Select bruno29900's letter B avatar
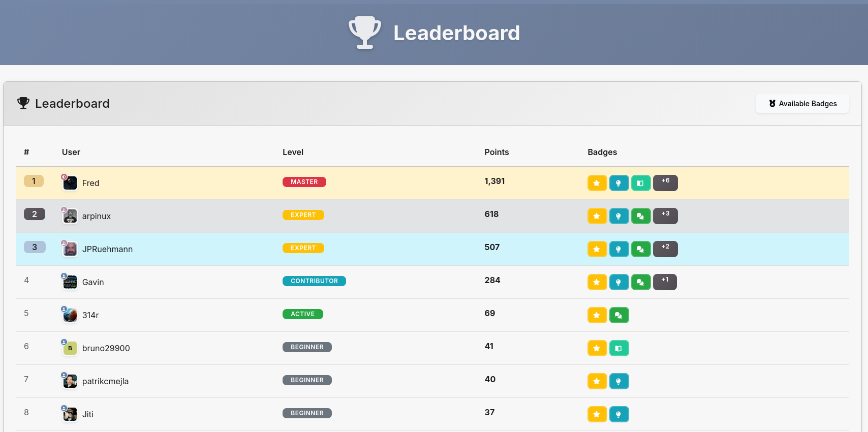Image resolution: width=868 pixels, height=432 pixels. (70, 349)
